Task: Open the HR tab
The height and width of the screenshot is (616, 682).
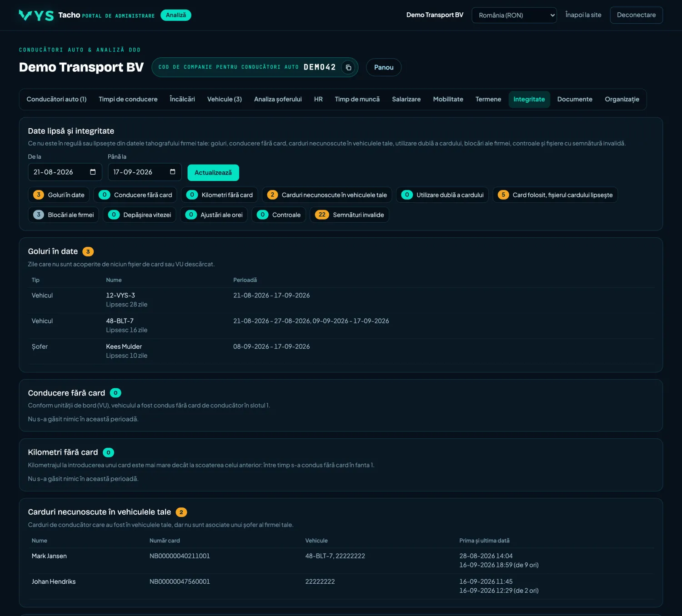Action: (318, 99)
